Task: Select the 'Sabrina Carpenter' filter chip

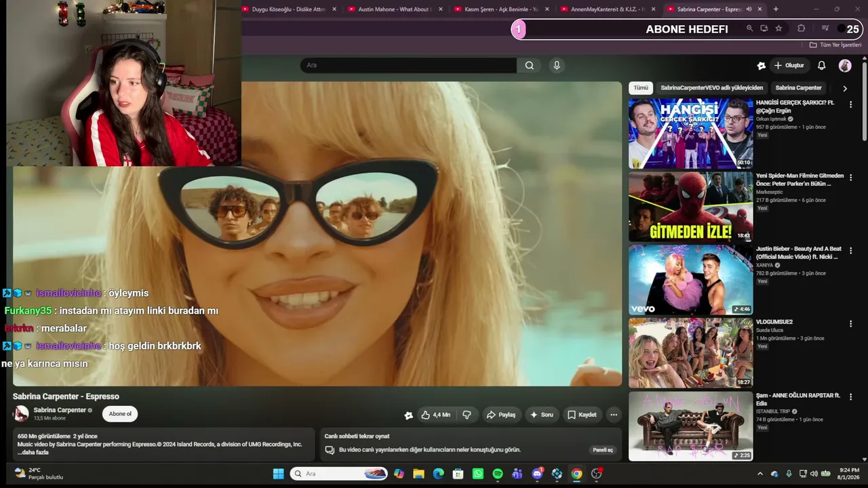Action: pyautogui.click(x=798, y=88)
